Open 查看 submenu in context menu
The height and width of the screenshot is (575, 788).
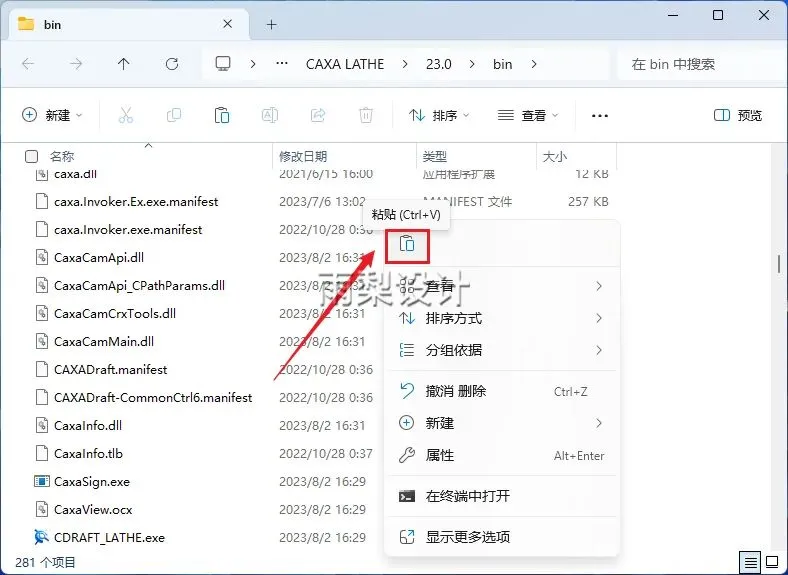tap(501, 286)
